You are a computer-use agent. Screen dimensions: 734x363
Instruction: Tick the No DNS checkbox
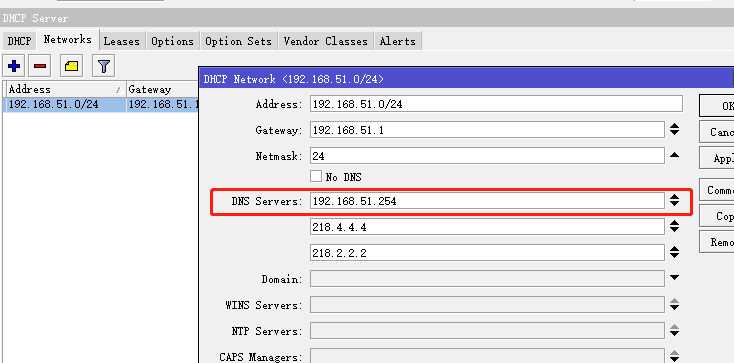coord(316,177)
